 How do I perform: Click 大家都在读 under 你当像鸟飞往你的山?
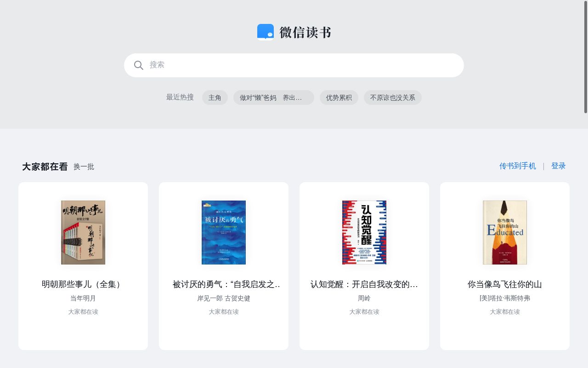click(505, 312)
